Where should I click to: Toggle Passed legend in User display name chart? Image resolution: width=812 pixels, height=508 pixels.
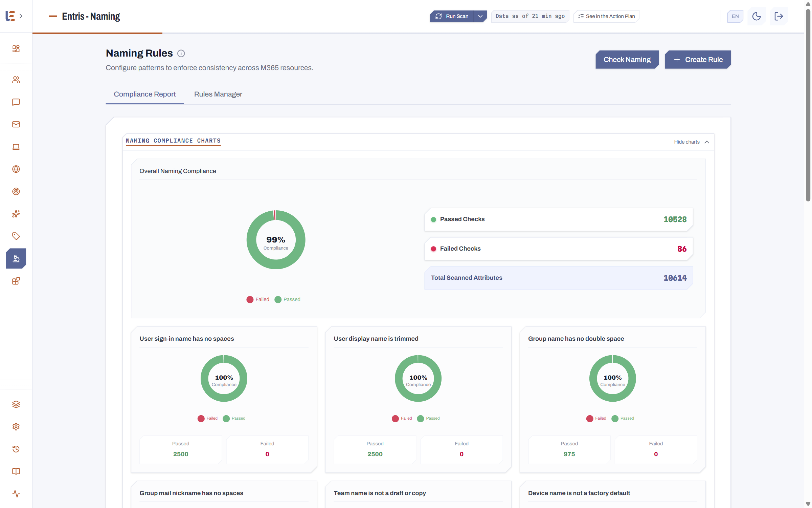click(x=428, y=418)
